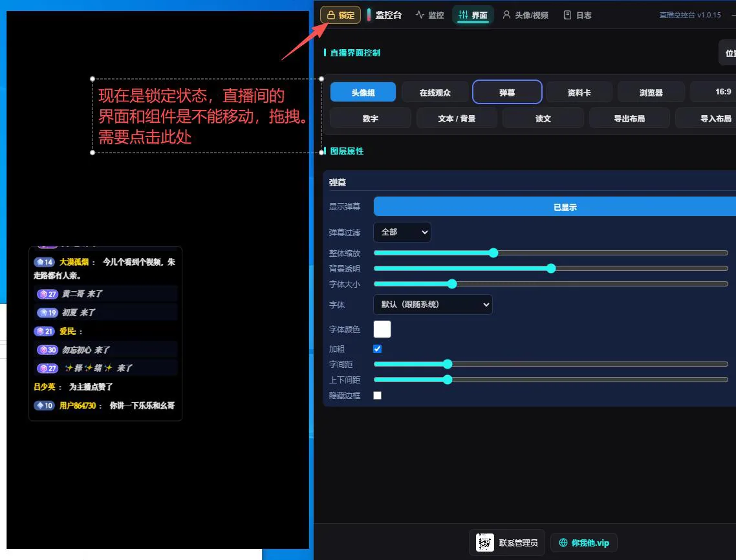This screenshot has height=560, width=736.
Task: Adjust the 整体缩放 slider
Action: tap(550, 253)
